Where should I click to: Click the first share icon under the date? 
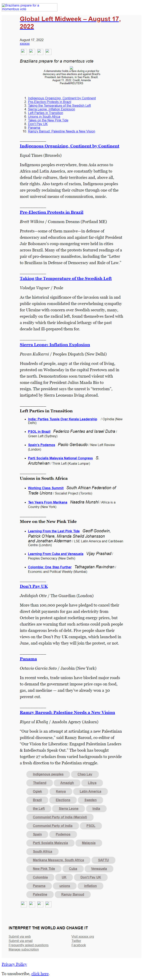coord(23,52)
